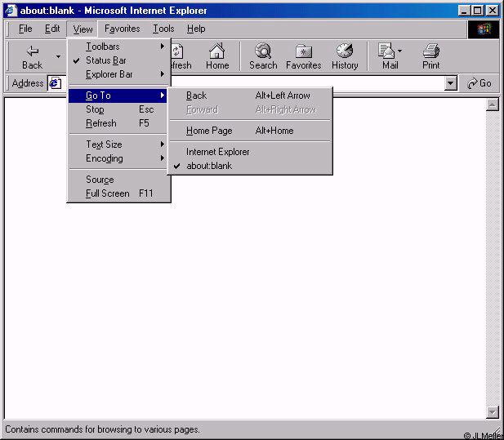Click the Print toolbar icon

coord(431,51)
